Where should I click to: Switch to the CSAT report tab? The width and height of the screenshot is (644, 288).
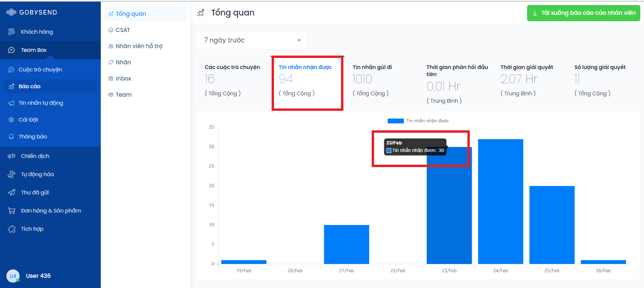(x=123, y=30)
